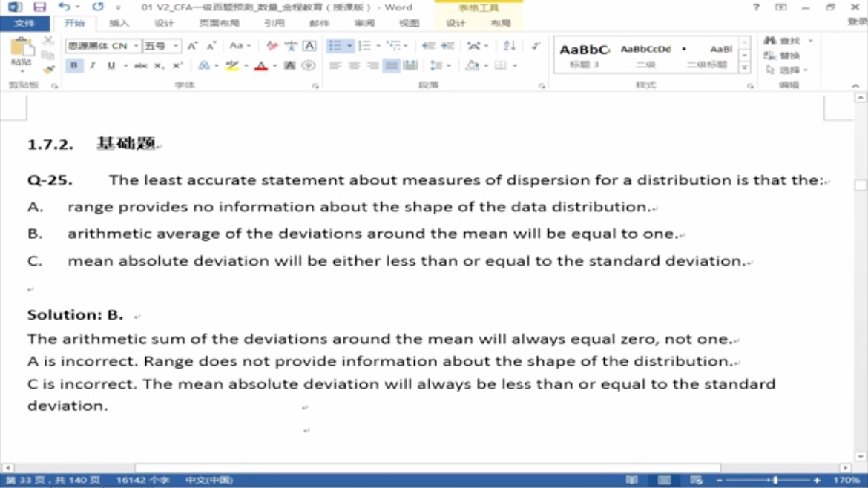Toggle Italic formatting button
The image size is (868, 488).
92,66
